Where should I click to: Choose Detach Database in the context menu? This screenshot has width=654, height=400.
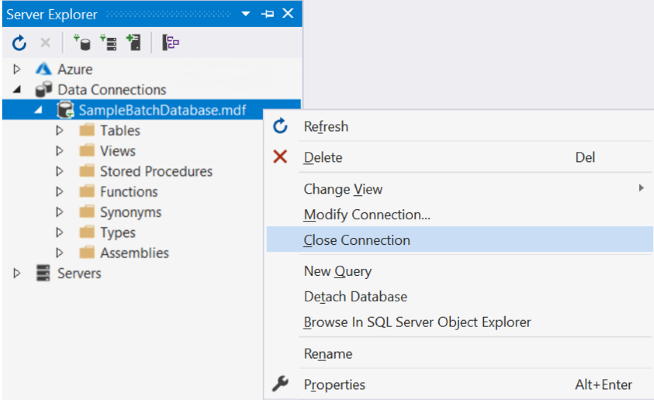[x=460, y=297]
